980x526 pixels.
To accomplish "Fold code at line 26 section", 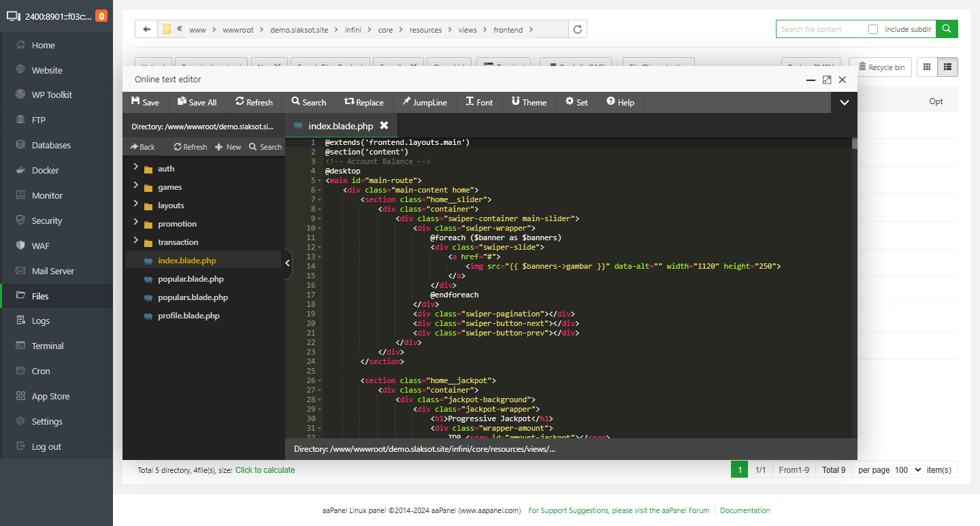I will click(320, 381).
